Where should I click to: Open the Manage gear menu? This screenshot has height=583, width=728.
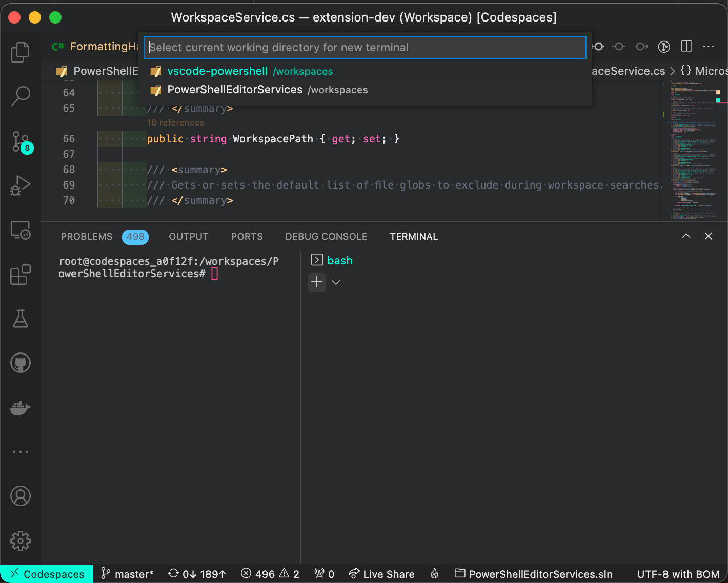pos(21,540)
